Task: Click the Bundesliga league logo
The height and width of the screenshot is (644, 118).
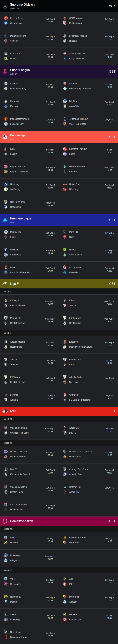Action: pos(5,137)
